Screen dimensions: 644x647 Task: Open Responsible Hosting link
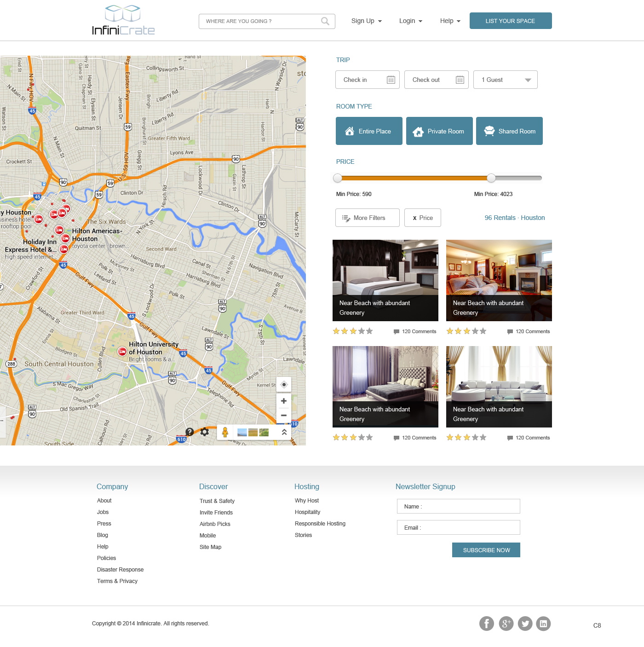[x=320, y=524]
